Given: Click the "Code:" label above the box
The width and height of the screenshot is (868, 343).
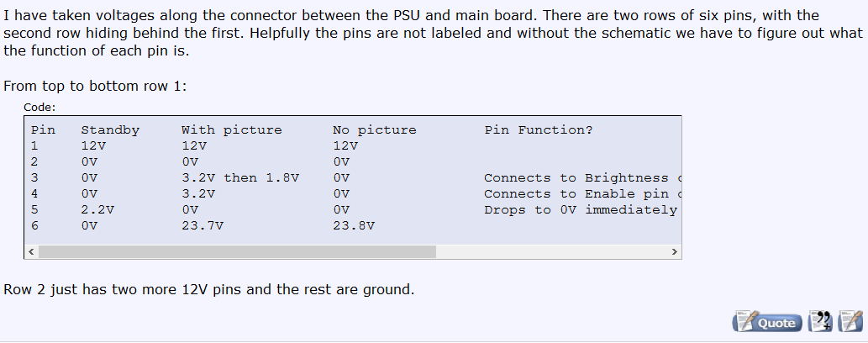Looking at the screenshot, I should 40,107.
